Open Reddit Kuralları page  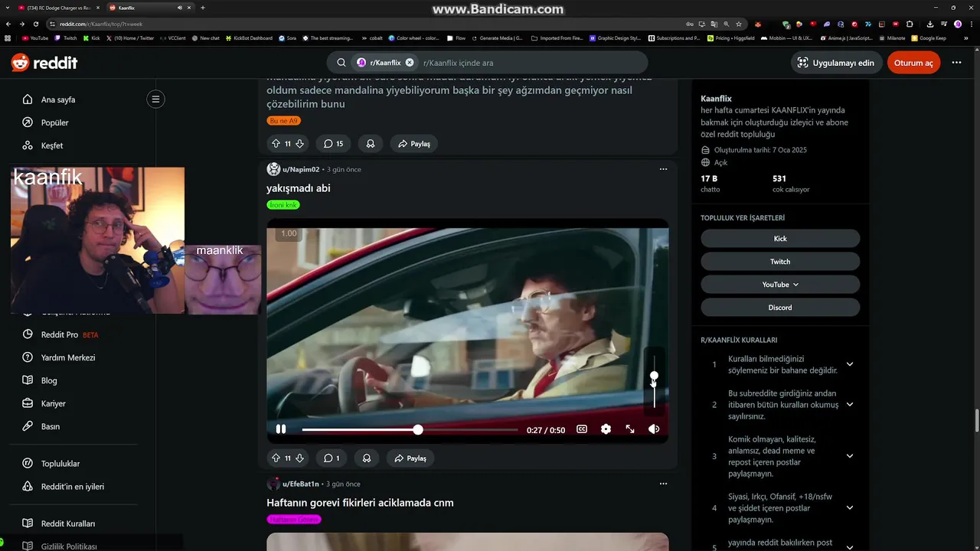tap(68, 523)
